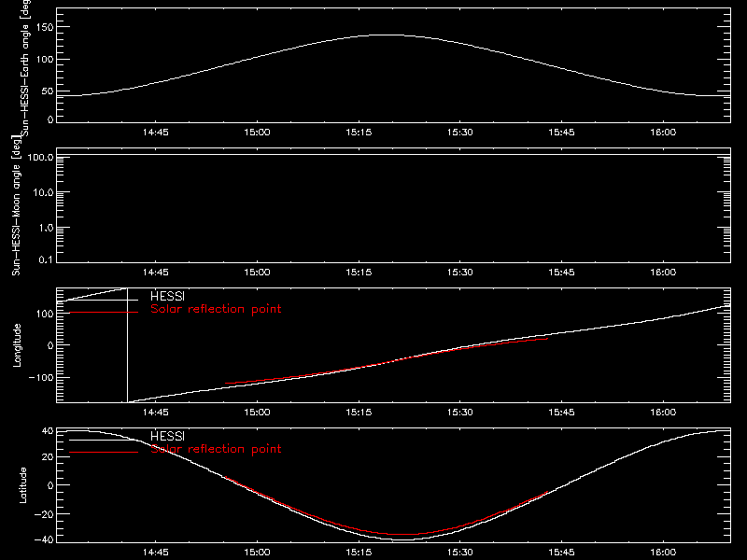Click the 16:00 time label under Longitude plot
Image resolution: width=747 pixels, height=560 pixels.
pyautogui.click(x=663, y=412)
